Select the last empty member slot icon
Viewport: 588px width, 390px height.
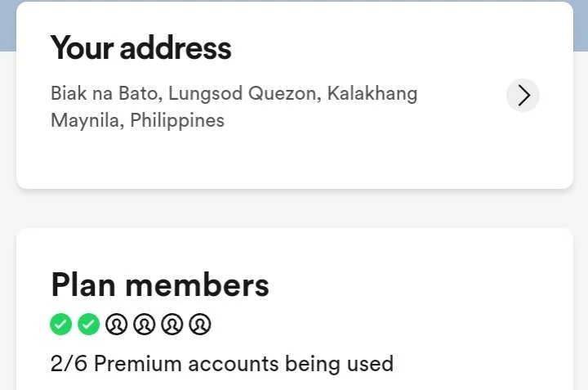point(200,324)
